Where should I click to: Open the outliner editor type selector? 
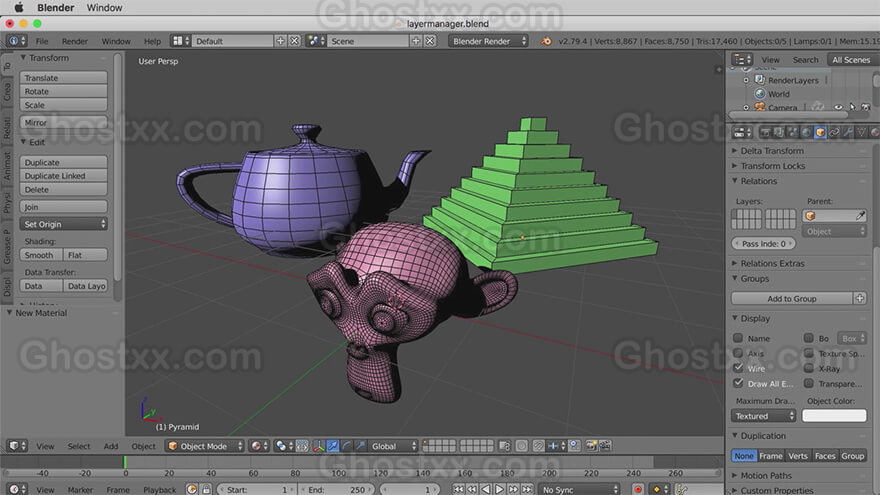742,59
